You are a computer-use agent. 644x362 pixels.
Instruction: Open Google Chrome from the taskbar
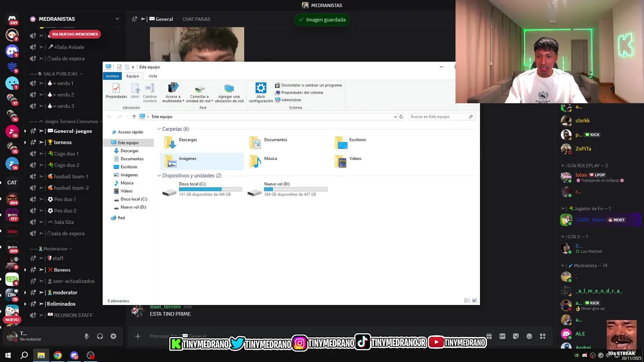pyautogui.click(x=58, y=355)
